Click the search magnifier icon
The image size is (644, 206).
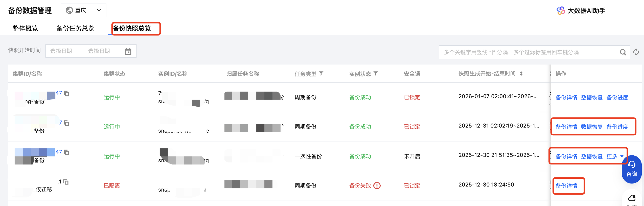tap(623, 52)
